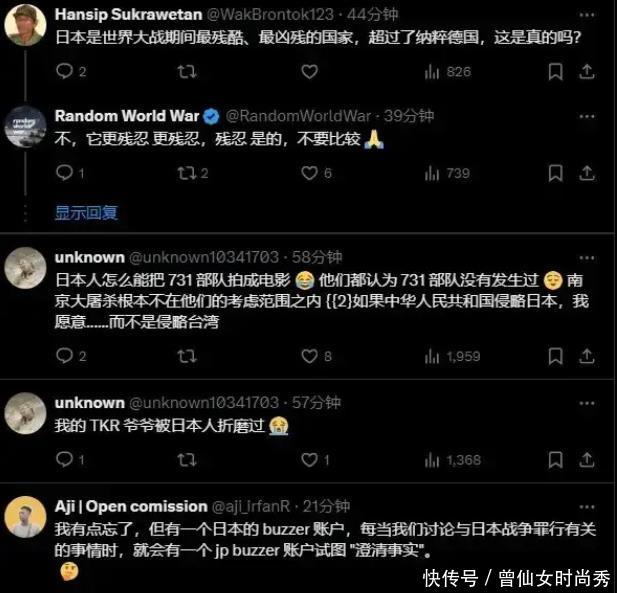Image resolution: width=617 pixels, height=593 pixels.
Task: Click 显示回复 to show replies
Action: [86, 212]
